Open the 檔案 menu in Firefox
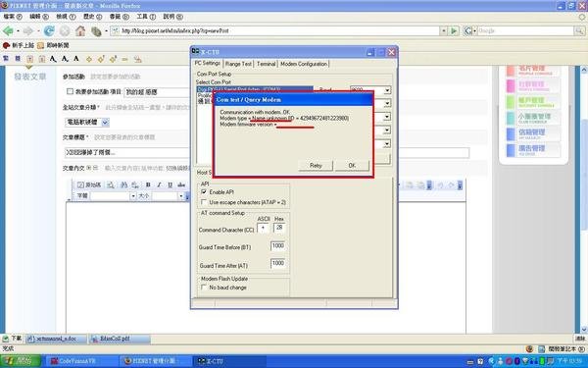The height and width of the screenshot is (368, 588). coord(13,17)
